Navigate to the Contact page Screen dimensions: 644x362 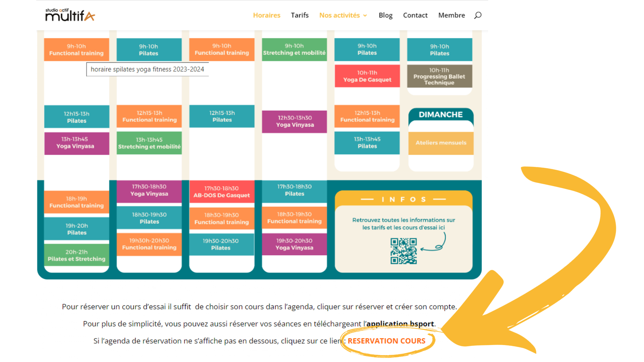click(415, 15)
